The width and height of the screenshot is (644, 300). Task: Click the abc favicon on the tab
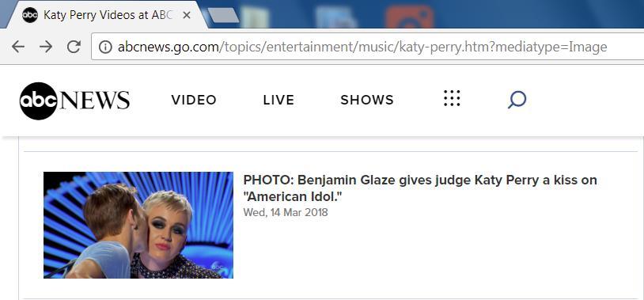(30, 15)
